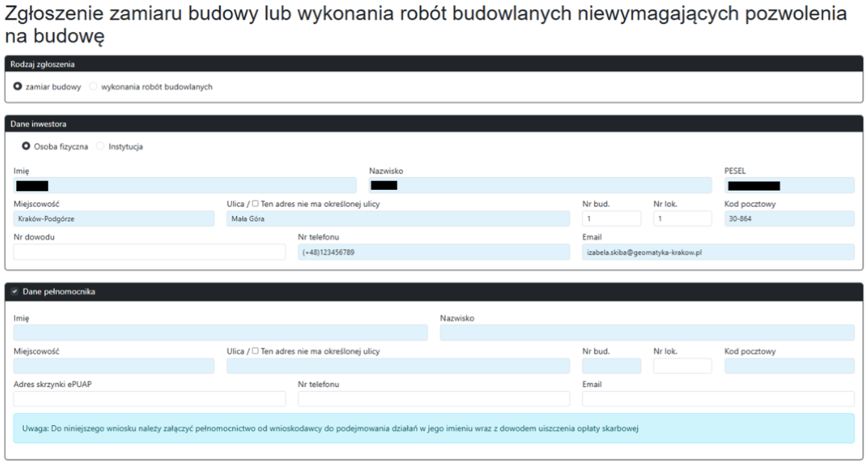868x461 pixels.
Task: Select the PESEL field
Action: (x=789, y=185)
